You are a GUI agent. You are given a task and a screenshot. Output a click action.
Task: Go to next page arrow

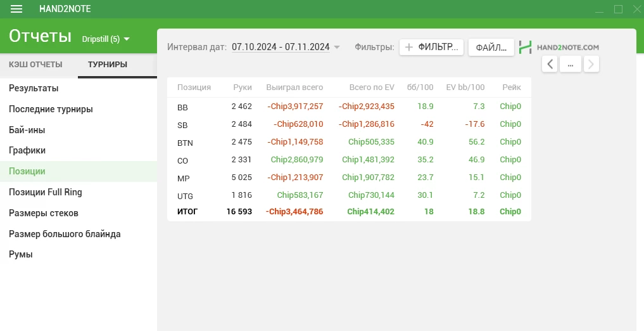[591, 64]
